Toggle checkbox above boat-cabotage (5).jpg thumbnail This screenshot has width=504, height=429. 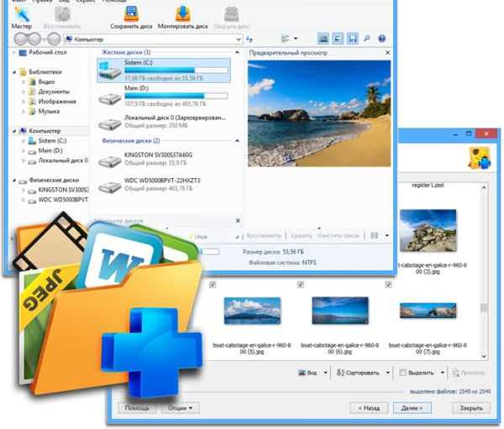213,285
